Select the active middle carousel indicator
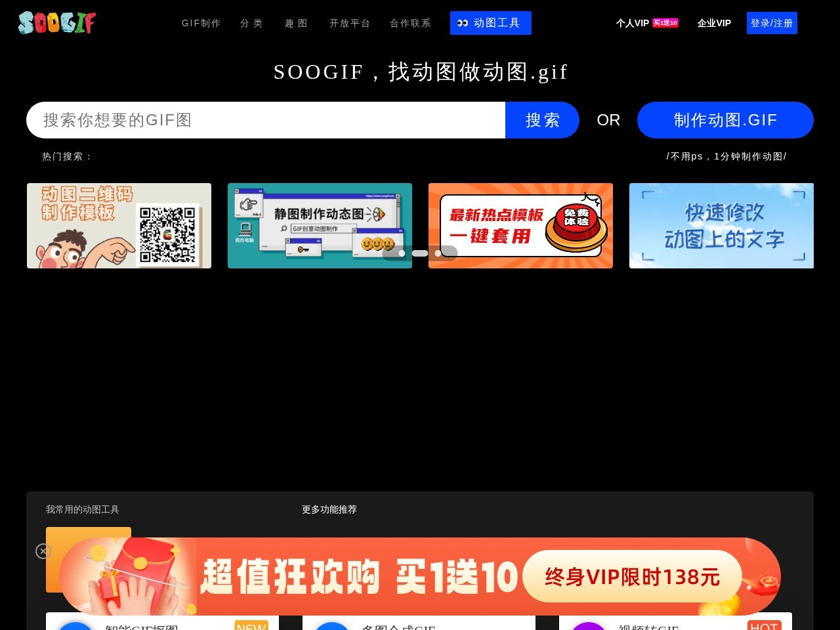 point(420,253)
